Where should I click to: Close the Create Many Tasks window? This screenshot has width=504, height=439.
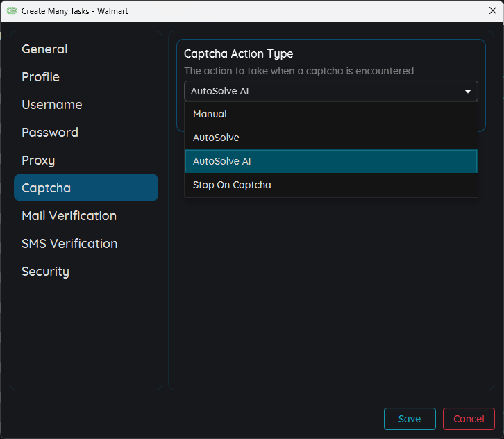point(492,11)
